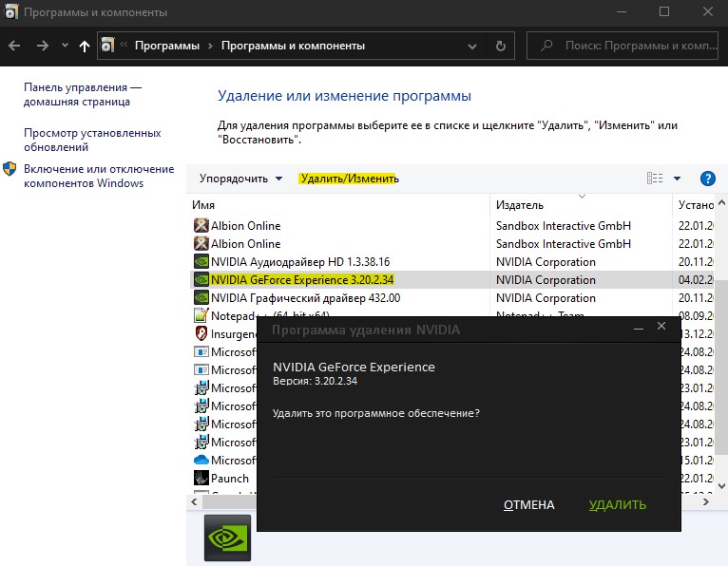Sort by the Издатель column header

520,205
